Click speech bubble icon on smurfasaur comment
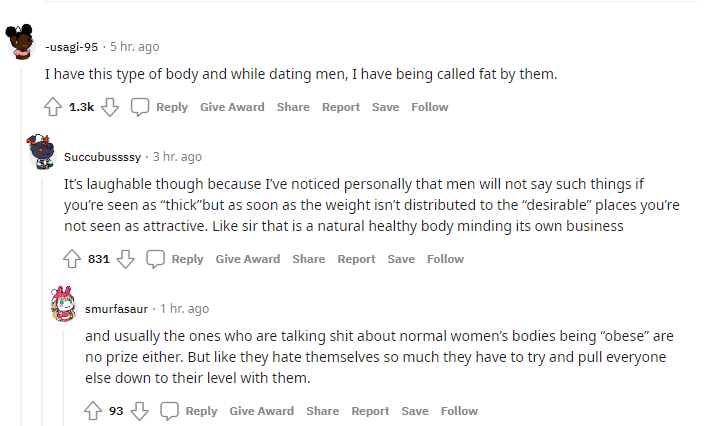Viewport: 721px width, 426px height. tap(169, 410)
